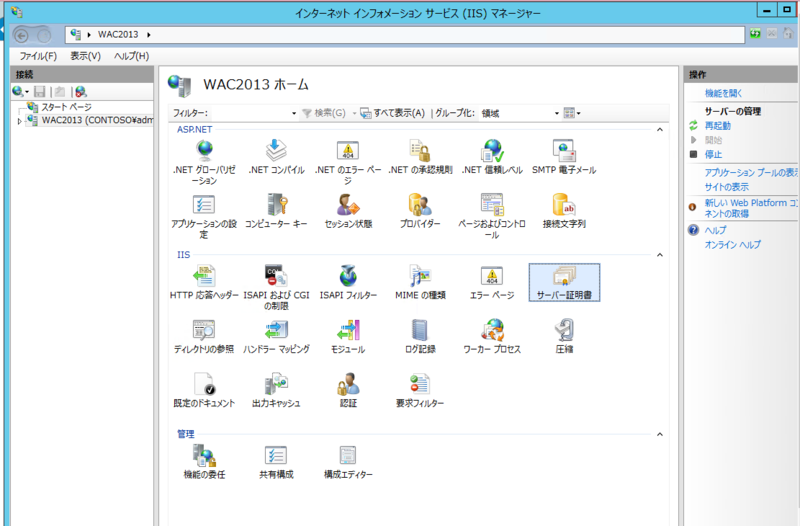Open .NET のエラー ページ icon

point(348,162)
